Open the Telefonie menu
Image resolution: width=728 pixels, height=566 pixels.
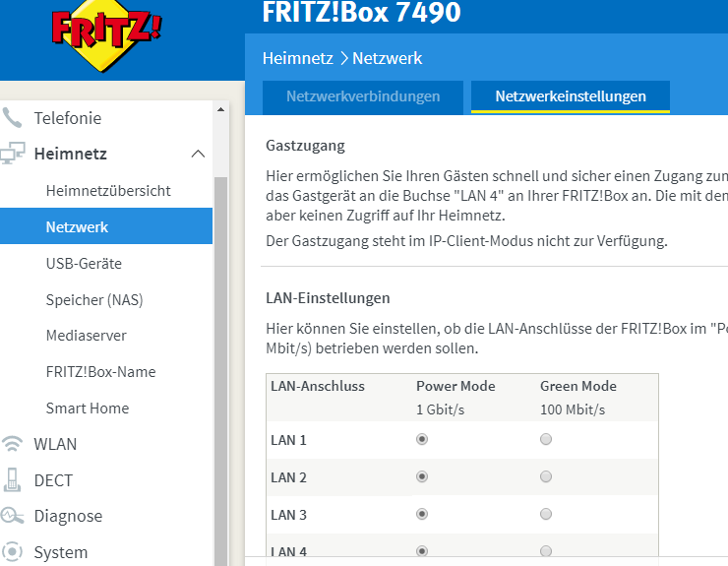click(68, 118)
